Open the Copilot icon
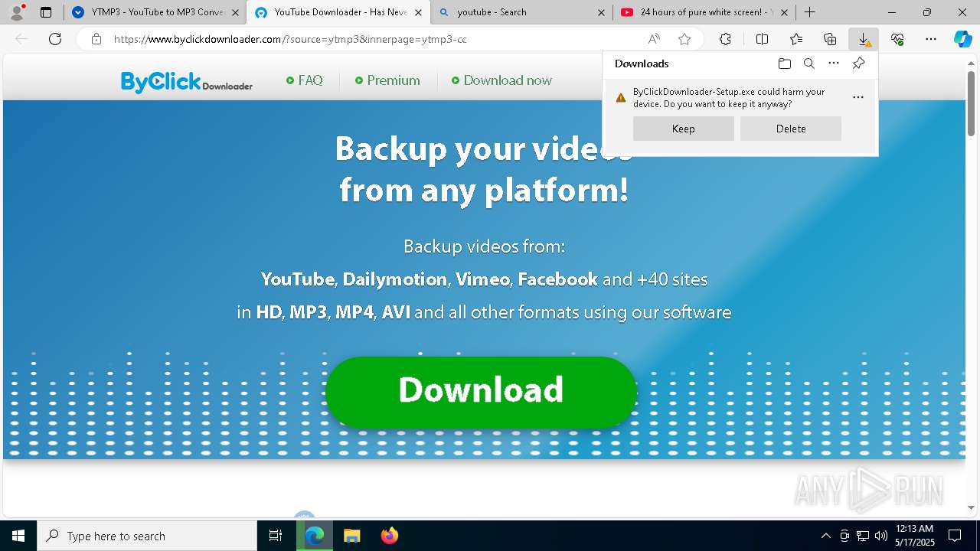This screenshot has height=551, width=980. tap(962, 39)
